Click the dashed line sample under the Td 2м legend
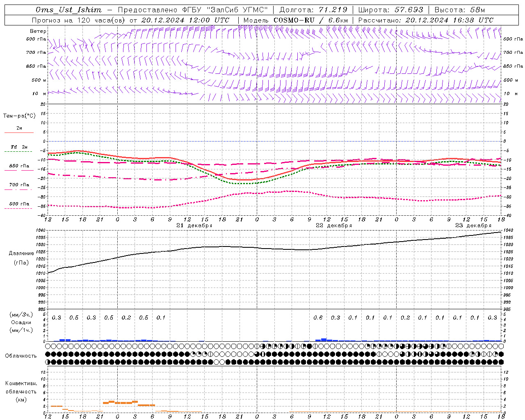The height and width of the screenshot is (420, 525). coord(18,152)
